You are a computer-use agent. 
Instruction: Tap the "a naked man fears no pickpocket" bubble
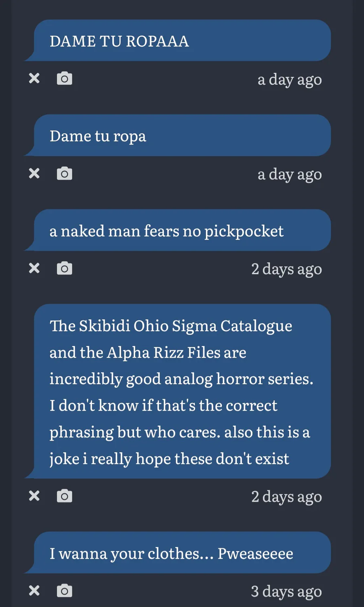point(182,231)
